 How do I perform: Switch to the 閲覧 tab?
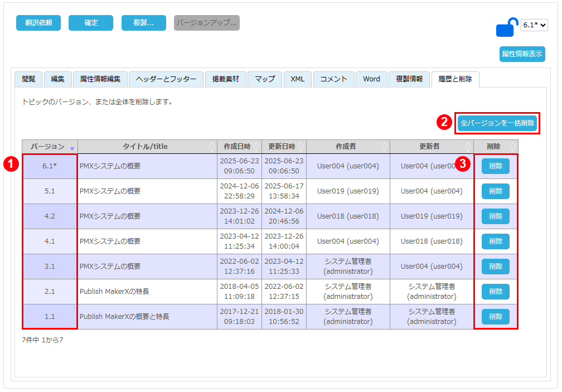[x=28, y=79]
